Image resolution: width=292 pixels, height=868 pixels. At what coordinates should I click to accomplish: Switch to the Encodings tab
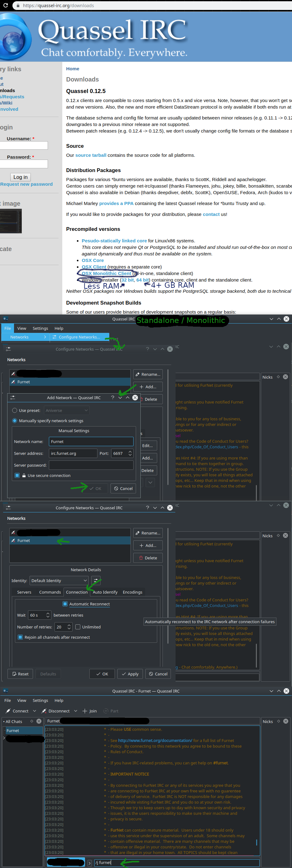(133, 592)
